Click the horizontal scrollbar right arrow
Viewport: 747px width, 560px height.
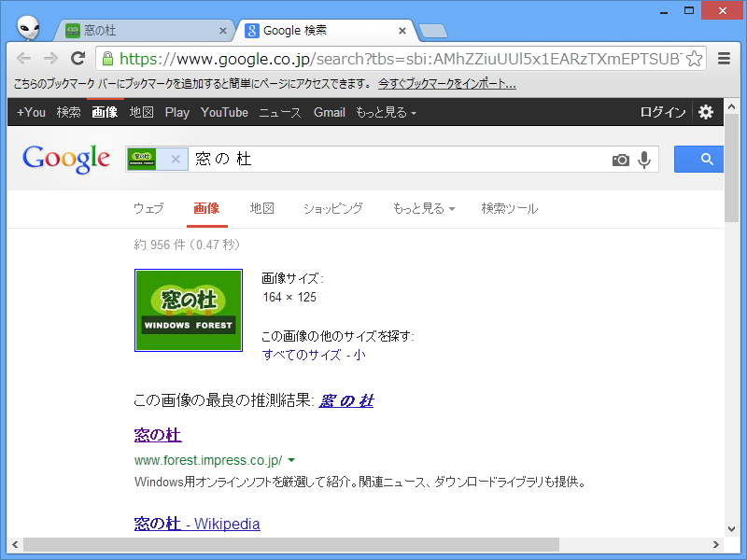716,544
